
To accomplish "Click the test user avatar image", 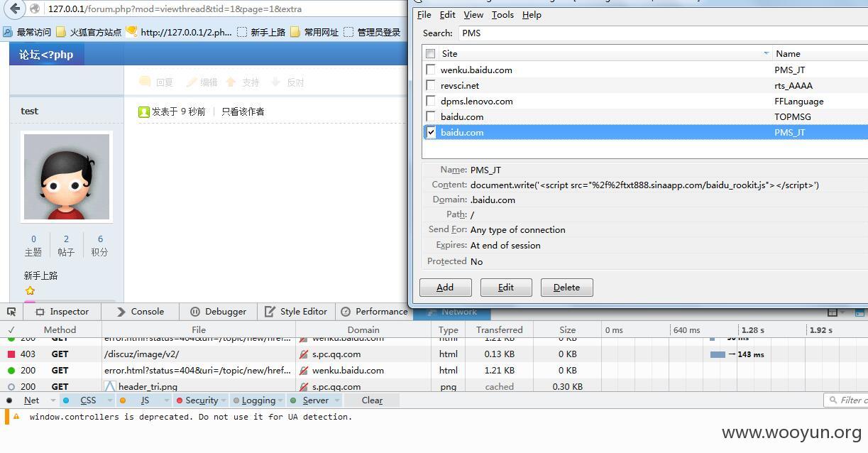I will (x=67, y=177).
